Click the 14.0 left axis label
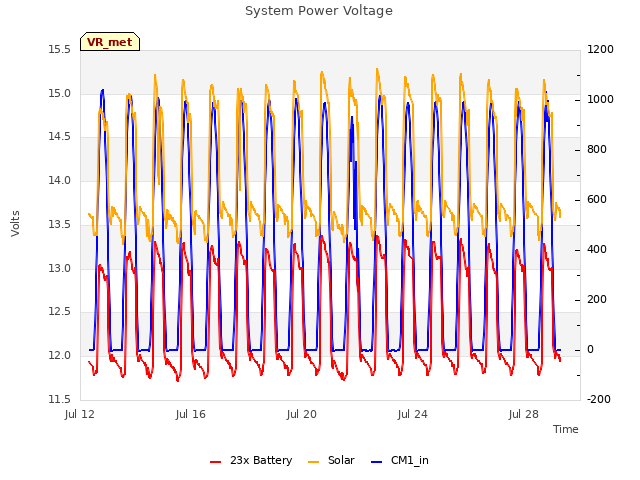 pos(59,180)
